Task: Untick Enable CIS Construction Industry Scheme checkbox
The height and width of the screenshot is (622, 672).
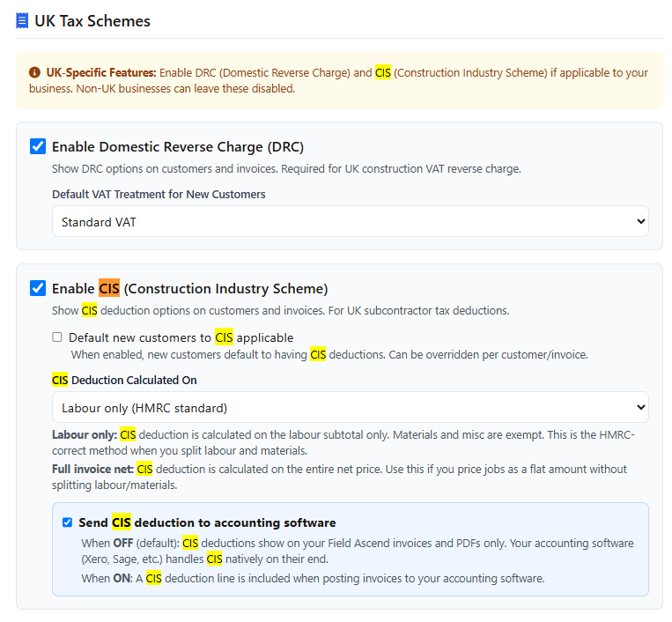Action: pyautogui.click(x=38, y=288)
